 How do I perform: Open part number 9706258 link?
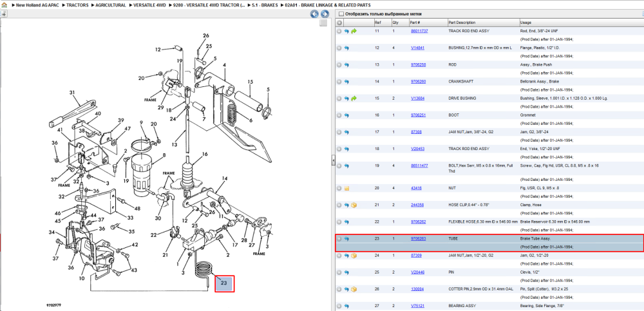[418, 65]
